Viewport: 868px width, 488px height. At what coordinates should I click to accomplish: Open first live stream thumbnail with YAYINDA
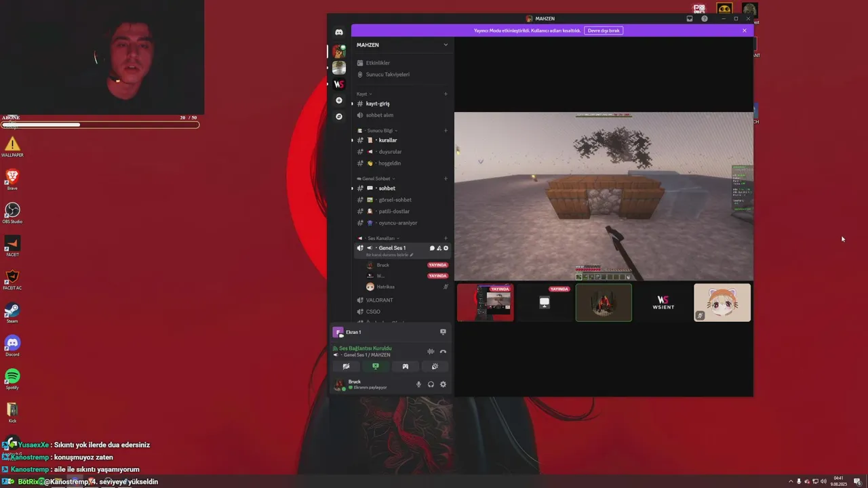[x=485, y=302]
